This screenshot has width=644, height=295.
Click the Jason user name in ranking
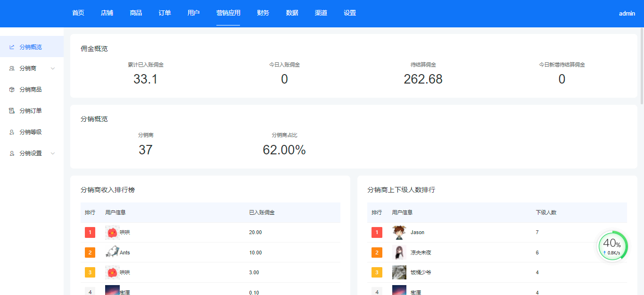coord(417,232)
